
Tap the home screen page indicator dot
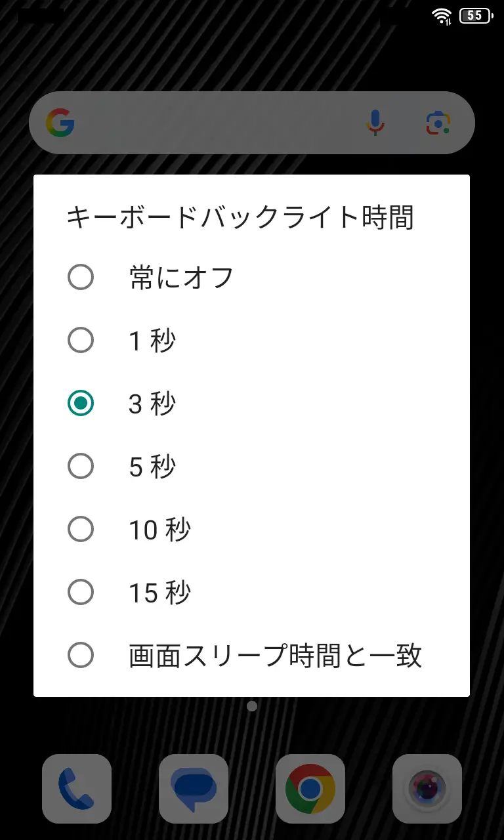click(x=252, y=706)
